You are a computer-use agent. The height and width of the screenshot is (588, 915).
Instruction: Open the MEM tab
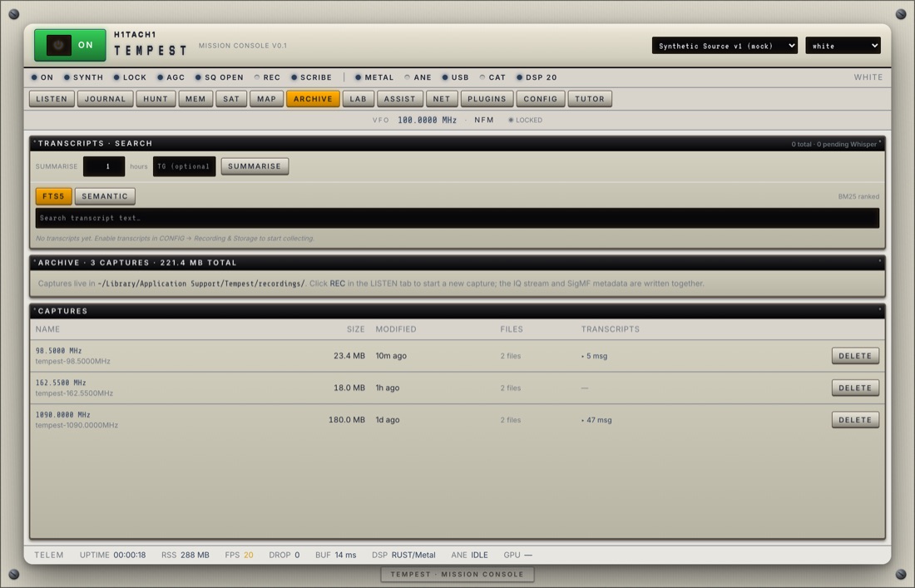point(195,99)
